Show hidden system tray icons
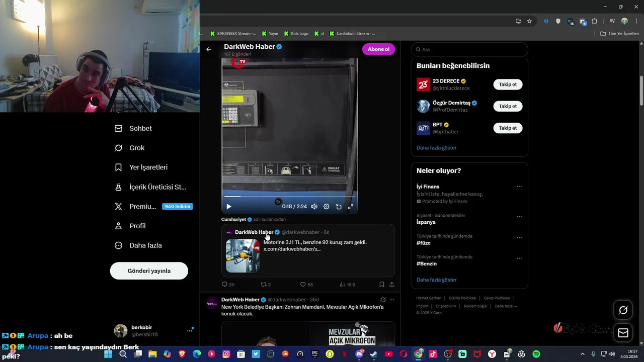 pos(583,354)
